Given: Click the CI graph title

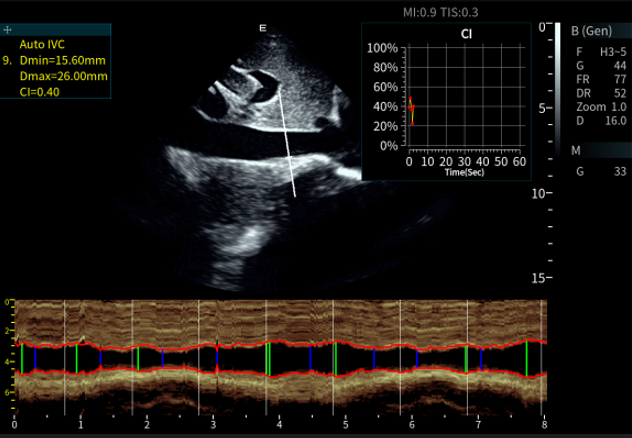Looking at the screenshot, I should pos(466,34).
